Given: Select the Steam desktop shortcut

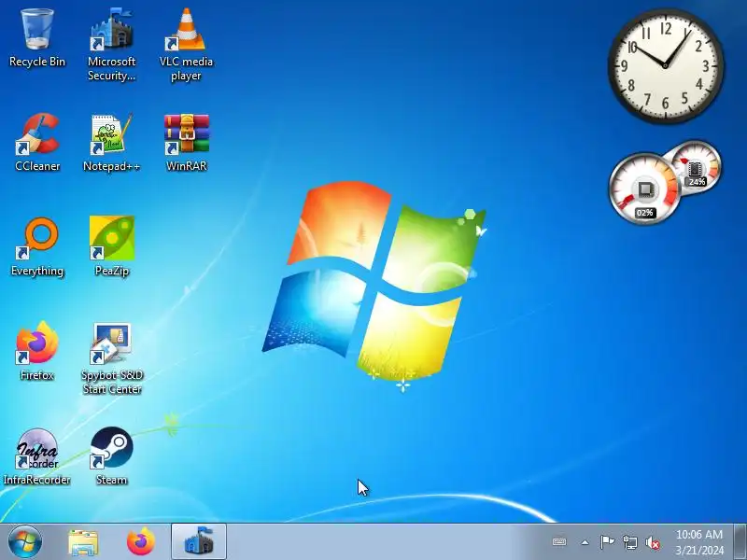Looking at the screenshot, I should pos(111,456).
